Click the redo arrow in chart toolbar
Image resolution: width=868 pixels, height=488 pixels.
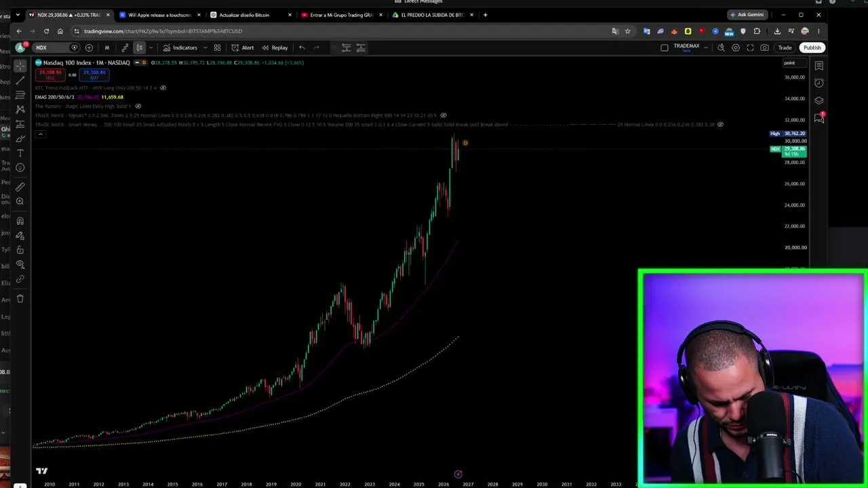click(316, 47)
